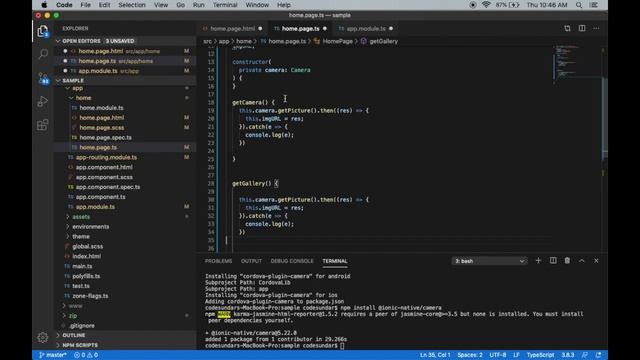
Task: Open the Search view in activity bar
Action: [43, 54]
